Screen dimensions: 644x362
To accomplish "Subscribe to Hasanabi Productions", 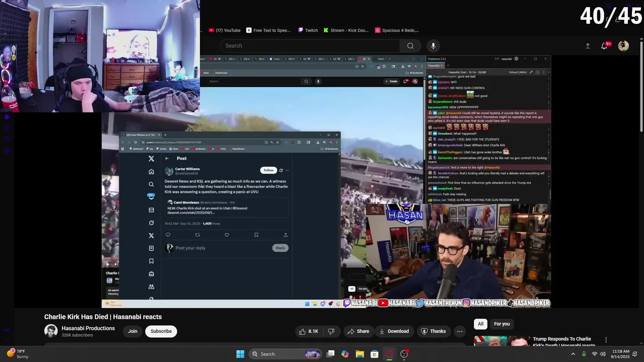I will (x=161, y=331).
